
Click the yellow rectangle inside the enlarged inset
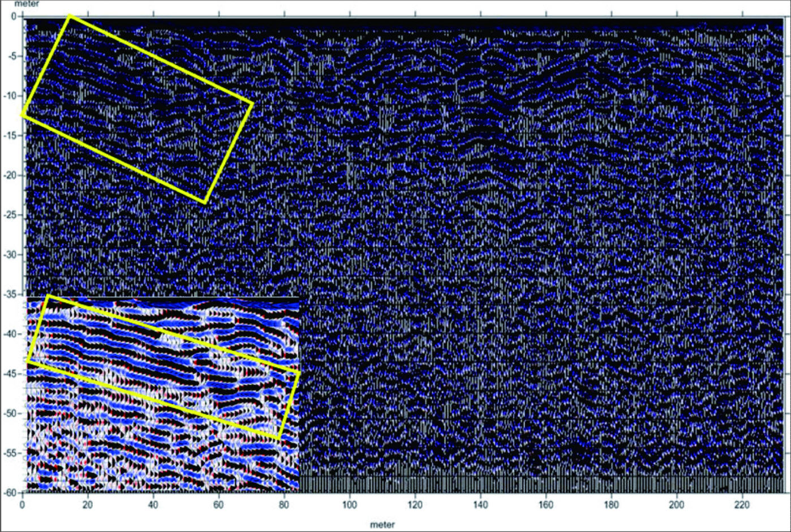[x=163, y=366]
